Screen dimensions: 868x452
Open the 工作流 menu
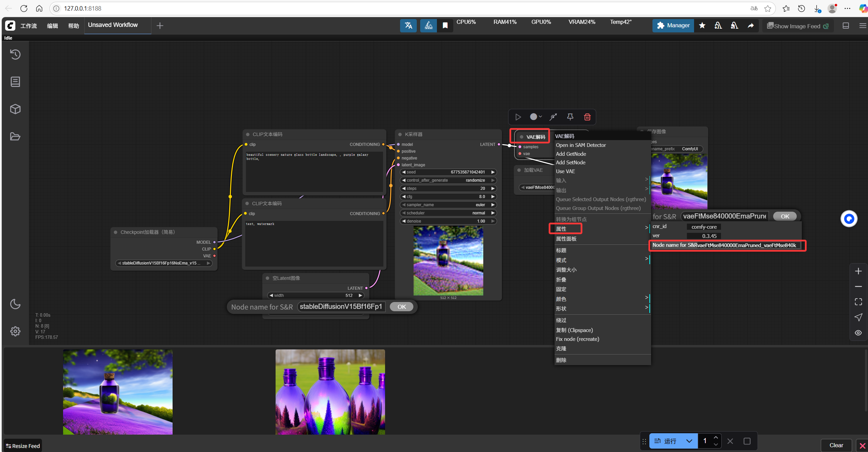[x=29, y=26]
